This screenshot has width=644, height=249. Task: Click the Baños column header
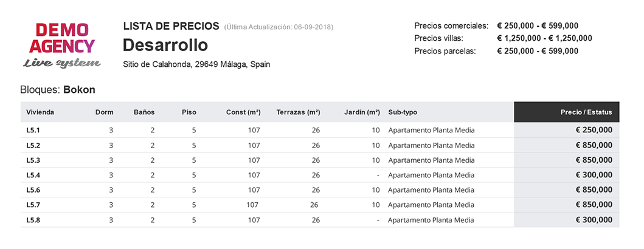point(144,112)
